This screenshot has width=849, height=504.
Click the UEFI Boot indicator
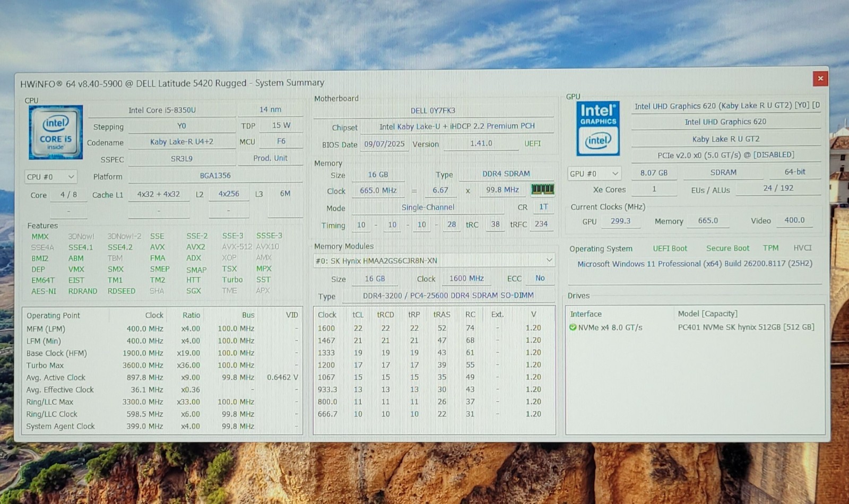670,248
